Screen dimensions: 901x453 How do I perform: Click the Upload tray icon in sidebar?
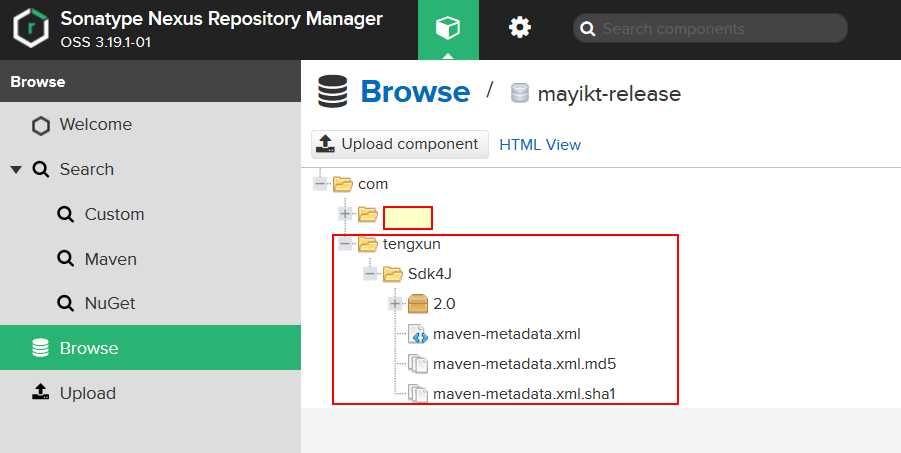tap(40, 393)
